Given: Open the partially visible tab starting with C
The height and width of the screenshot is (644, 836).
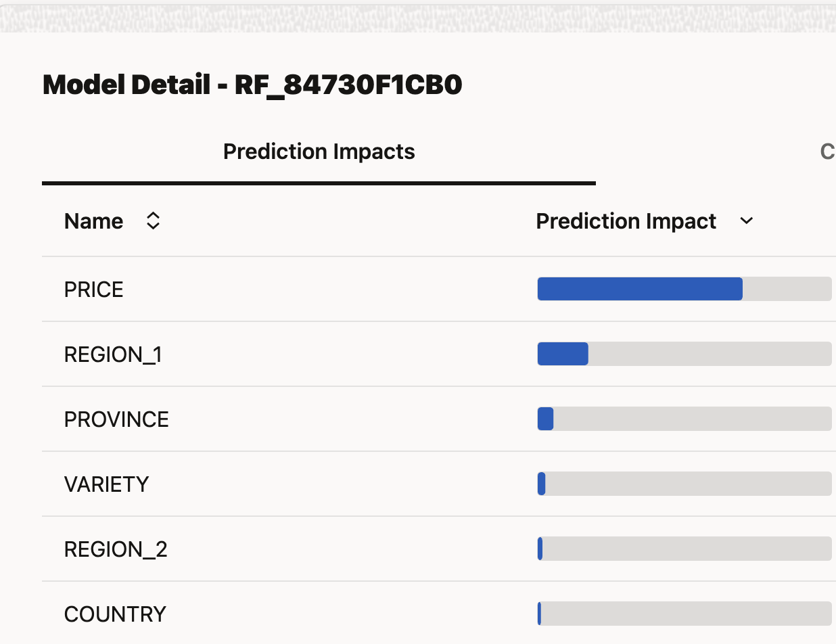Looking at the screenshot, I should (827, 152).
